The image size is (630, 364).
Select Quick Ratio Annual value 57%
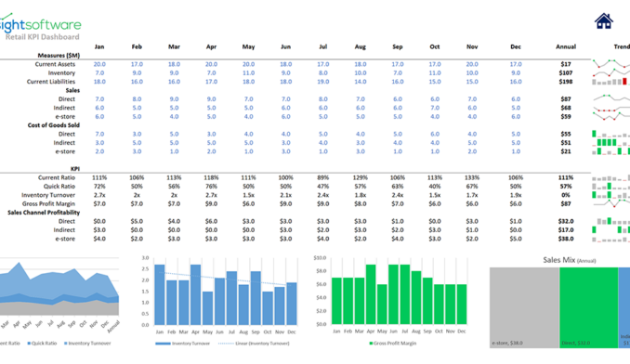click(566, 187)
